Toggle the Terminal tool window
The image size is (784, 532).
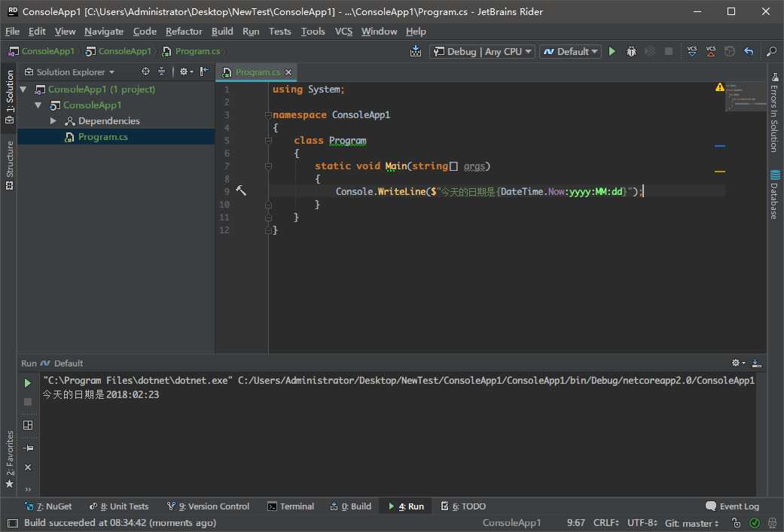coord(291,506)
